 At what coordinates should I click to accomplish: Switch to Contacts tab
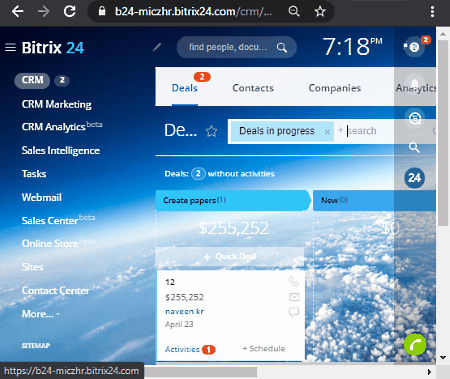pos(253,88)
